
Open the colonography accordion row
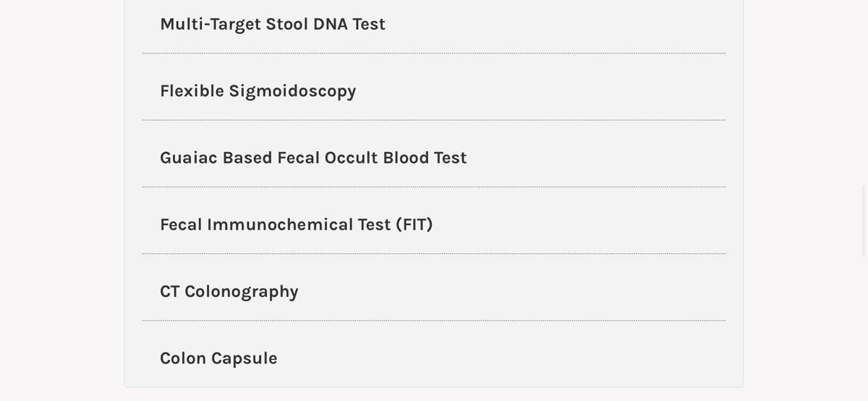click(229, 291)
